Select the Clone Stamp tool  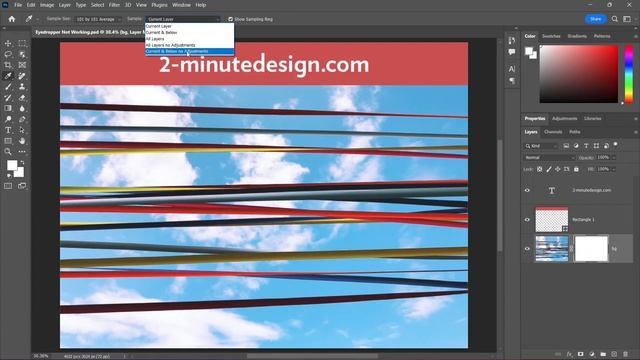click(22, 87)
